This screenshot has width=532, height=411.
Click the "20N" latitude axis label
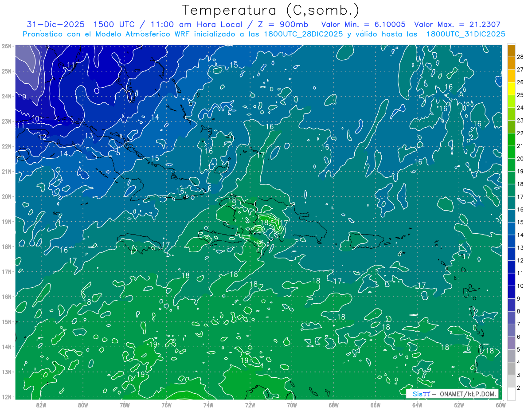(x=6, y=196)
